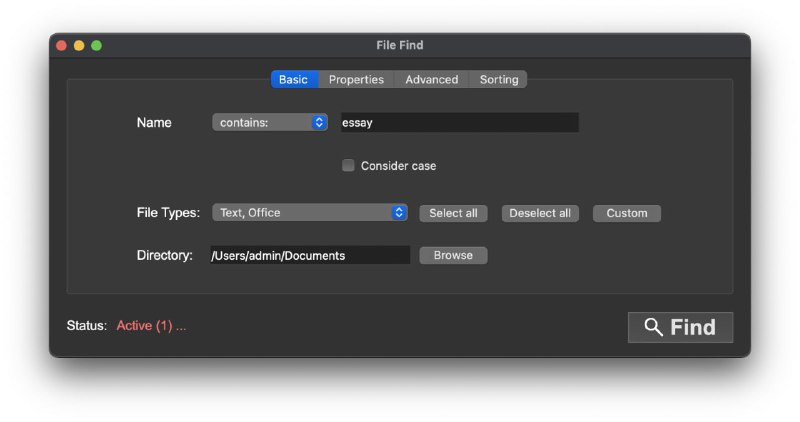Click the red 'Active (1) ...' status text
Screen dimensions: 800x422
coord(151,326)
